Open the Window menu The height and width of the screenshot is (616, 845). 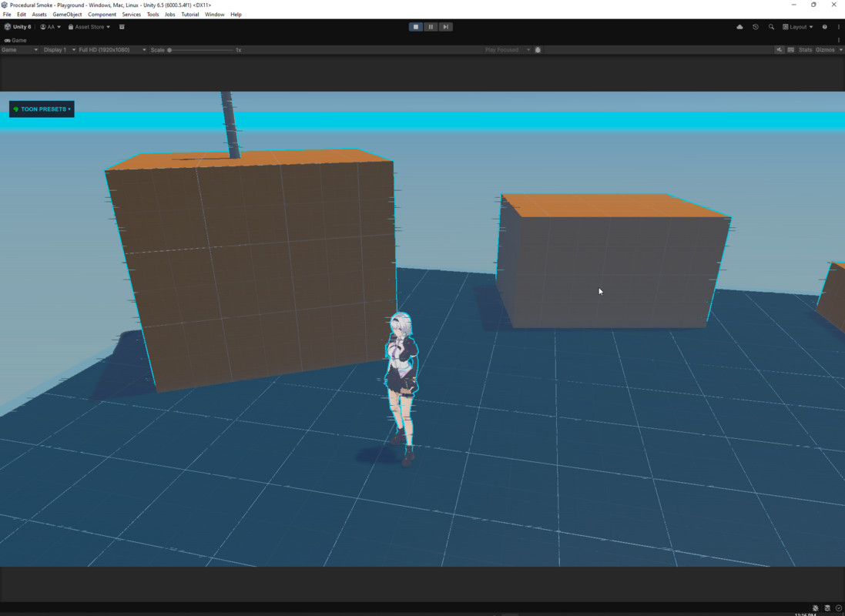pyautogui.click(x=214, y=15)
